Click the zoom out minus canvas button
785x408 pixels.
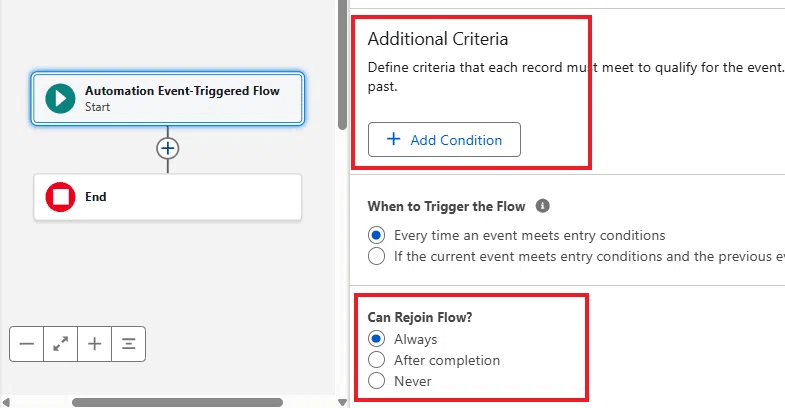[27, 344]
